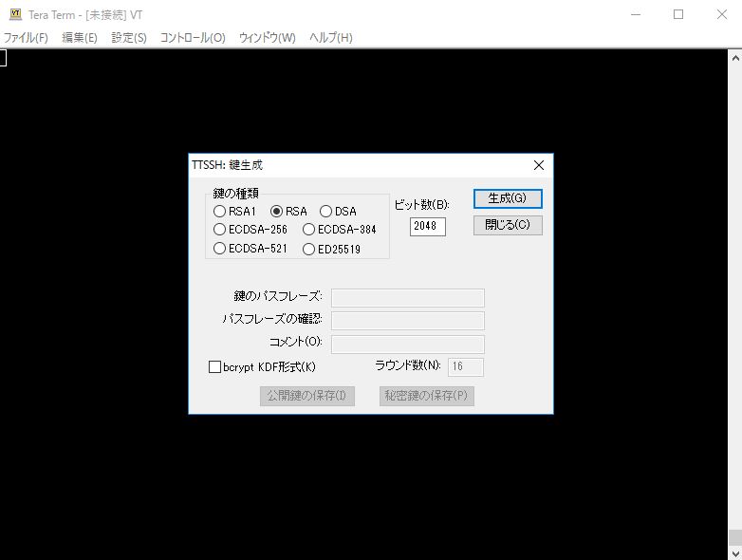This screenshot has width=742, height=560.
Task: Click the terminal scrollbar down arrow
Action: point(735,553)
